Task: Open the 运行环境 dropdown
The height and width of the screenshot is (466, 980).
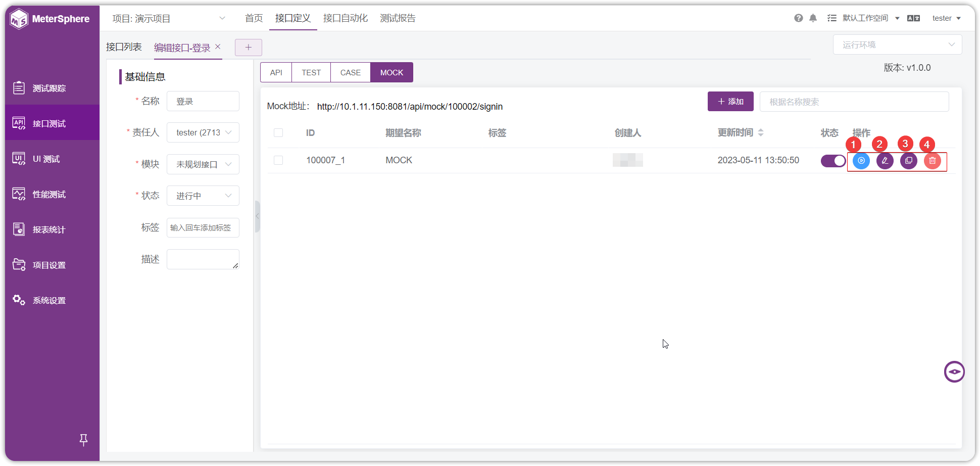Action: [897, 44]
